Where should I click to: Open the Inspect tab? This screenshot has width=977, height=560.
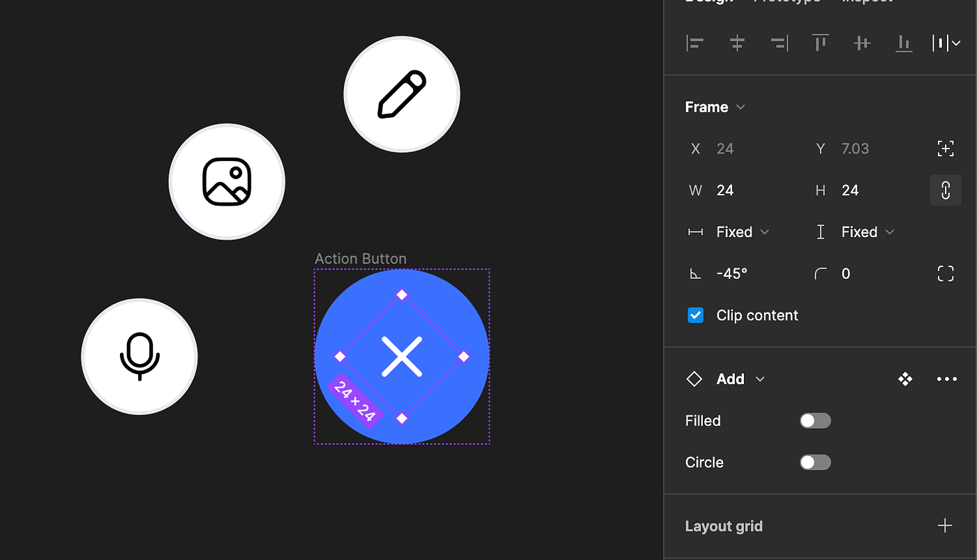866,2
